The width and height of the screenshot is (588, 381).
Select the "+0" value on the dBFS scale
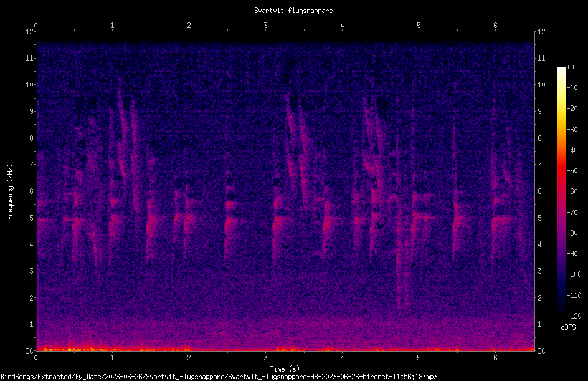[571, 67]
